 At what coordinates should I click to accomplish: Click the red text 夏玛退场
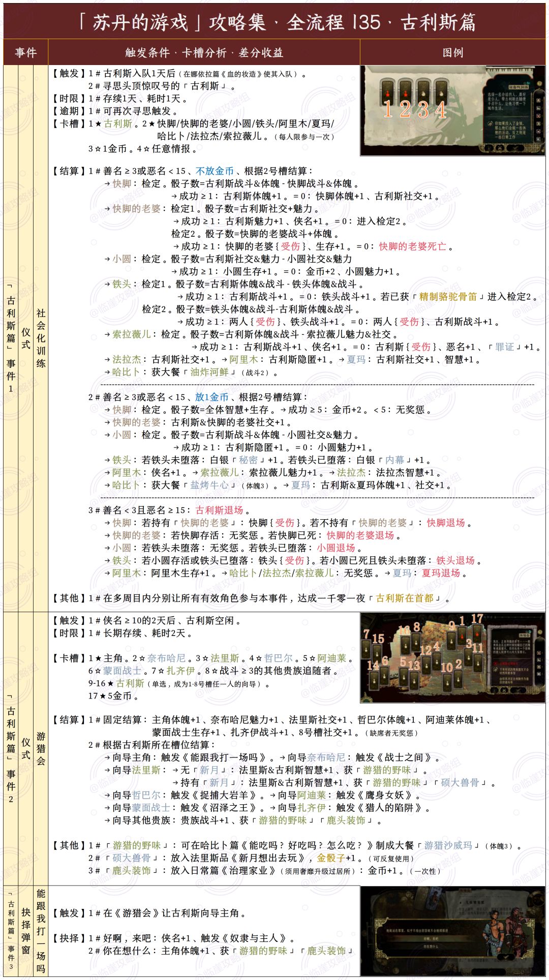(441, 573)
